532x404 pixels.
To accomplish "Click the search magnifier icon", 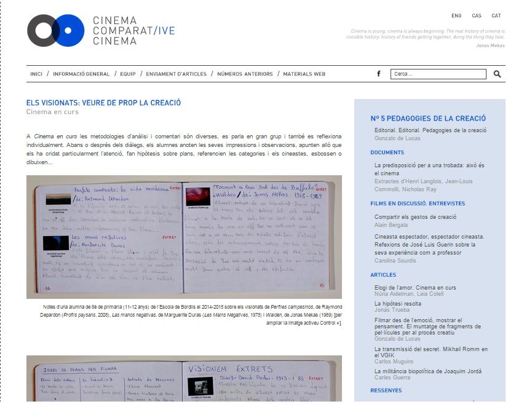I will pyautogui.click(x=497, y=74).
